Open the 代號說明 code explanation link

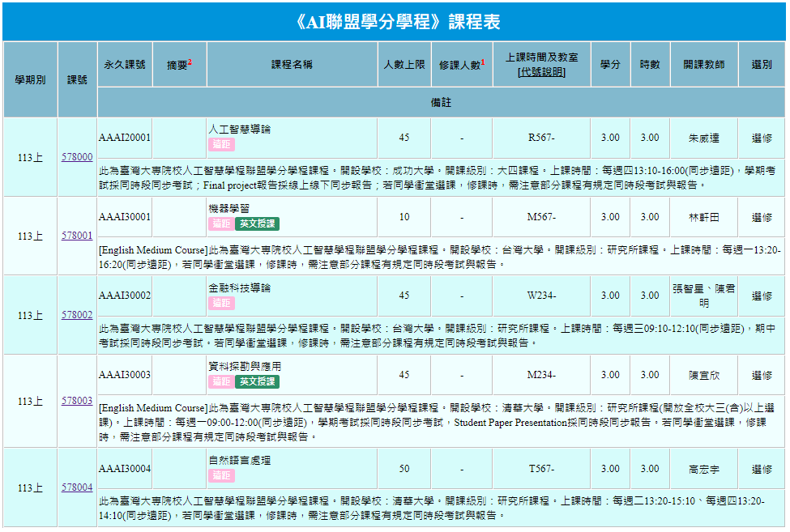pyautogui.click(x=541, y=72)
